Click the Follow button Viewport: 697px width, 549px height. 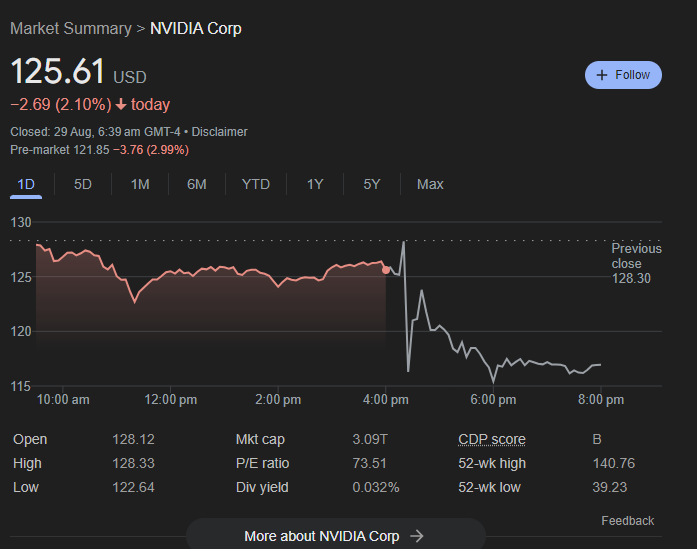pyautogui.click(x=623, y=75)
